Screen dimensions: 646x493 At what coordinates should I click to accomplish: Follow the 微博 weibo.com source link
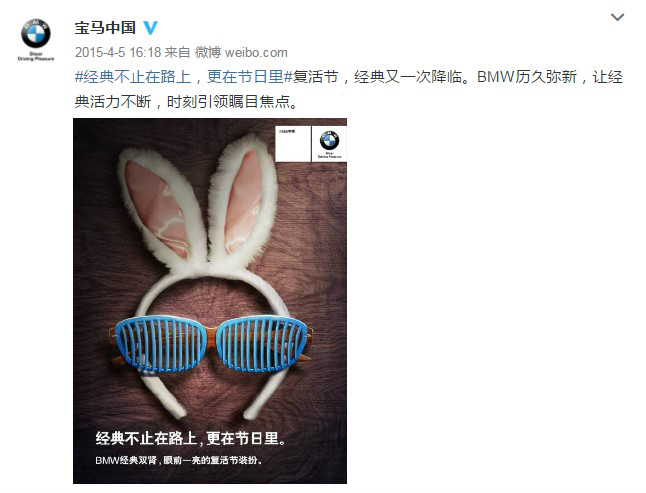click(x=241, y=52)
